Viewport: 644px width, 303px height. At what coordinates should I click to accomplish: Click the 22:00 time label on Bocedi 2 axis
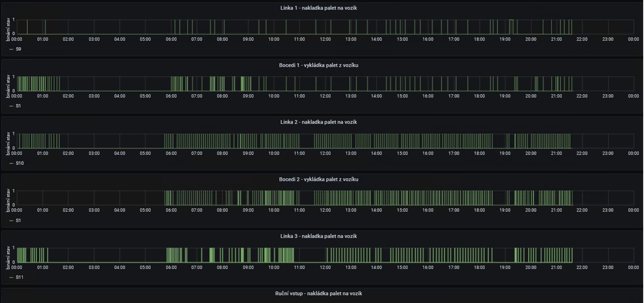tap(582, 210)
